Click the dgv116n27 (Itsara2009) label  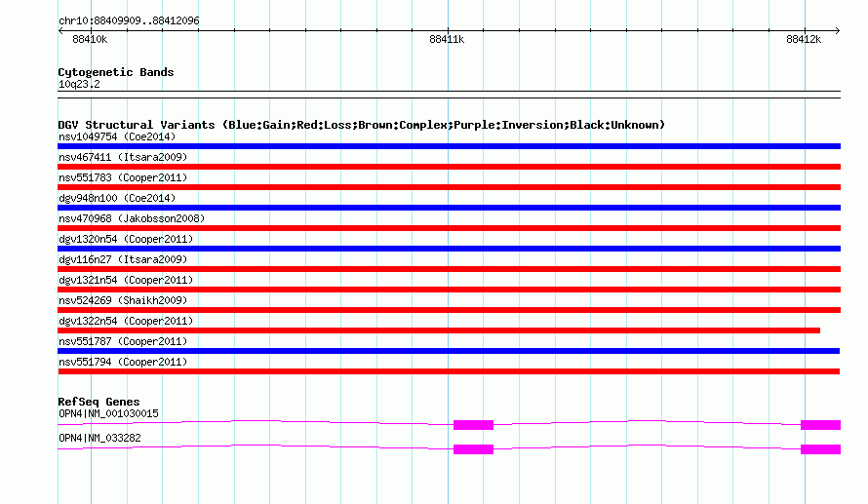pyautogui.click(x=123, y=259)
